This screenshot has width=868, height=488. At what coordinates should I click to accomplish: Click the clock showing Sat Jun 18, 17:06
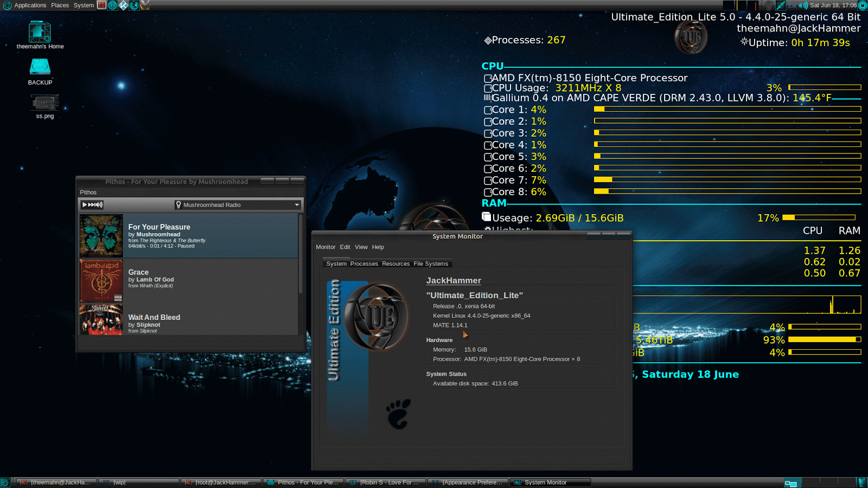click(833, 5)
